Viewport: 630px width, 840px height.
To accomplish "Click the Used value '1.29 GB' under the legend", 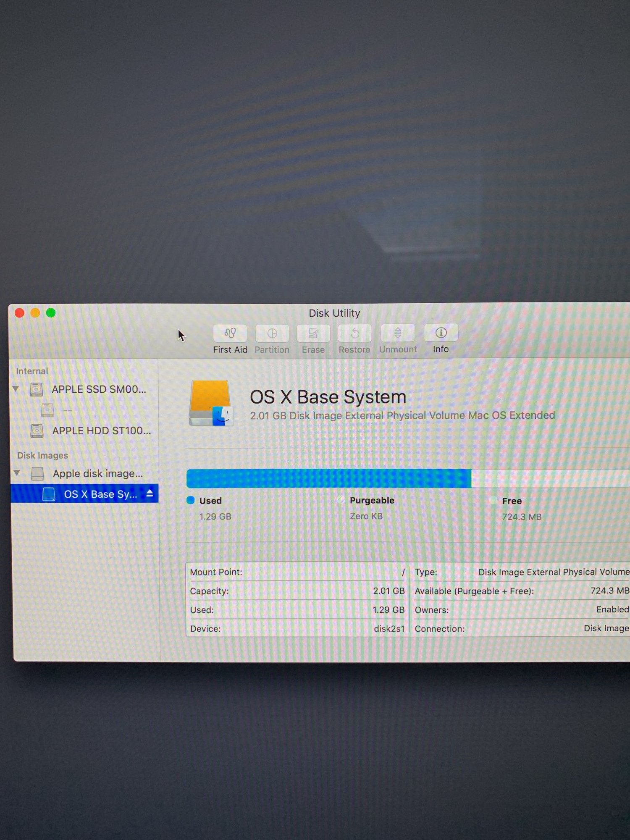I will tap(215, 517).
